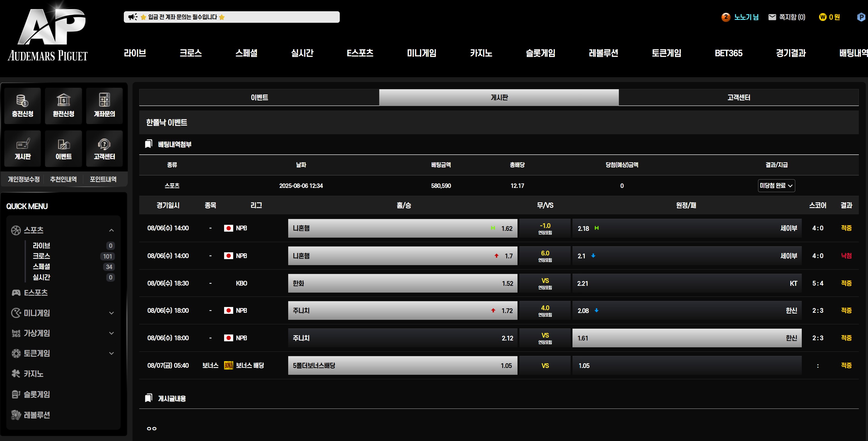Viewport: 868px width, 441px height.
Task: Click the 쪽지함 envelope message icon
Action: point(772,17)
